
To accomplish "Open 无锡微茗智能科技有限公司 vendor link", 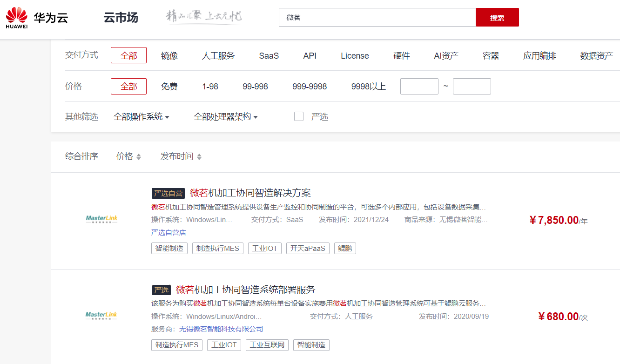I will tap(221, 329).
